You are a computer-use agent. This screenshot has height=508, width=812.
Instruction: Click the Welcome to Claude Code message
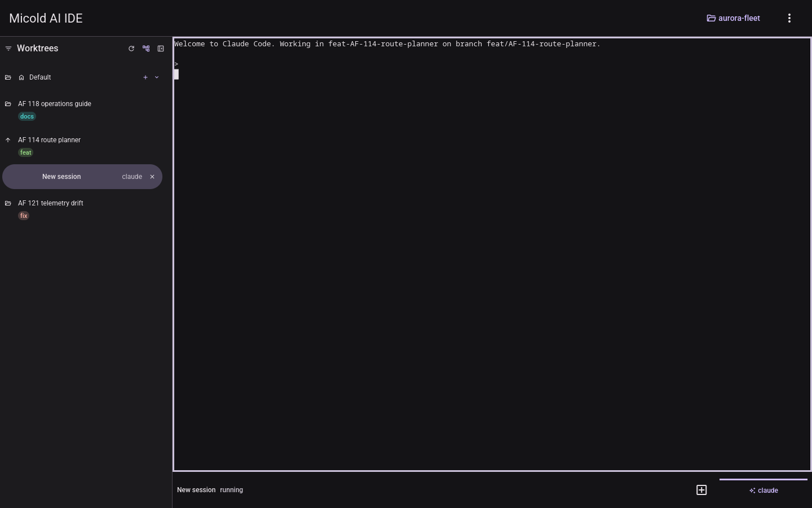pyautogui.click(x=387, y=44)
